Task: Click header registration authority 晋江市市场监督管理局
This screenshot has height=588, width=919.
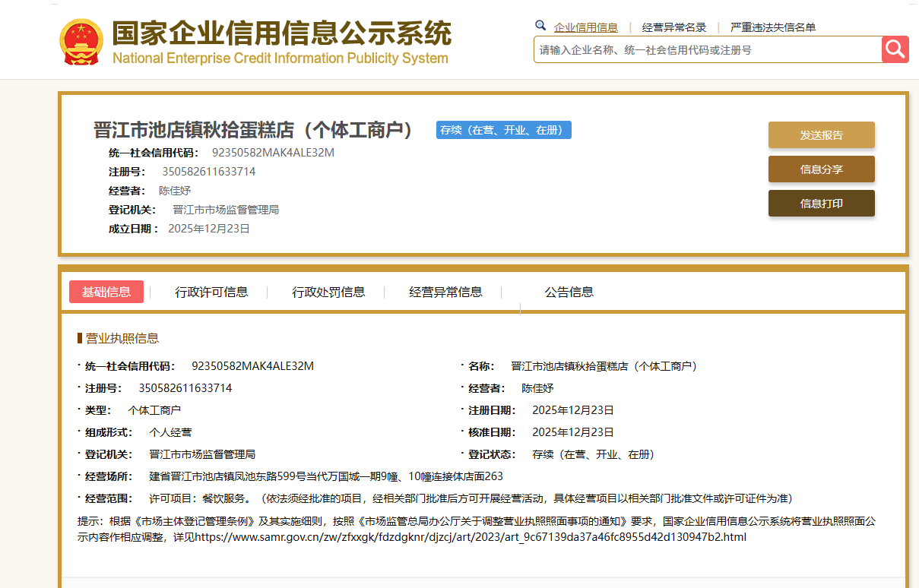Action: 226,210
